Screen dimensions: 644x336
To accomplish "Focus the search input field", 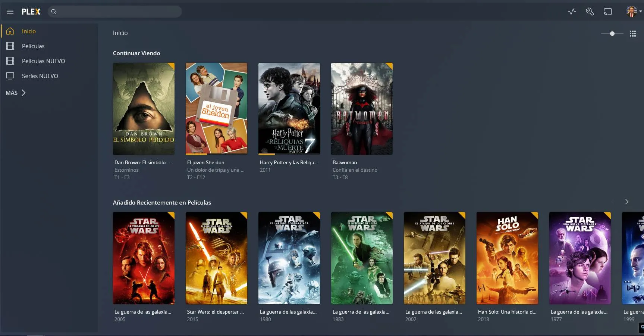I will (x=115, y=12).
